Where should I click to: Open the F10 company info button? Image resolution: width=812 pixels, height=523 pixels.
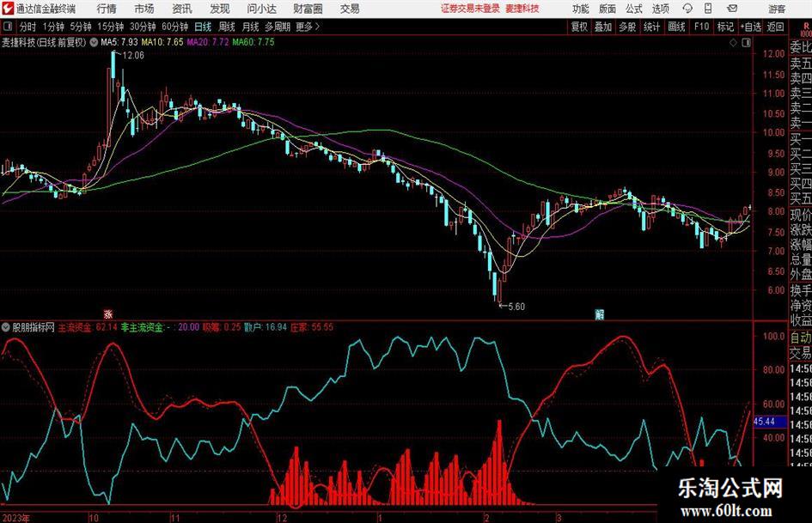click(701, 27)
